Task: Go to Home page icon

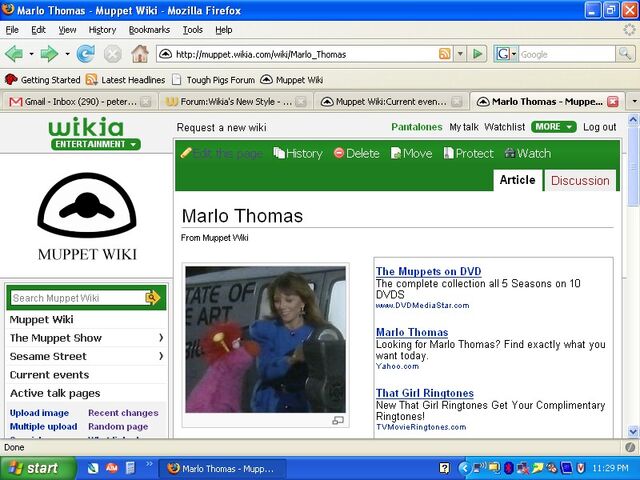Action: pyautogui.click(x=140, y=54)
